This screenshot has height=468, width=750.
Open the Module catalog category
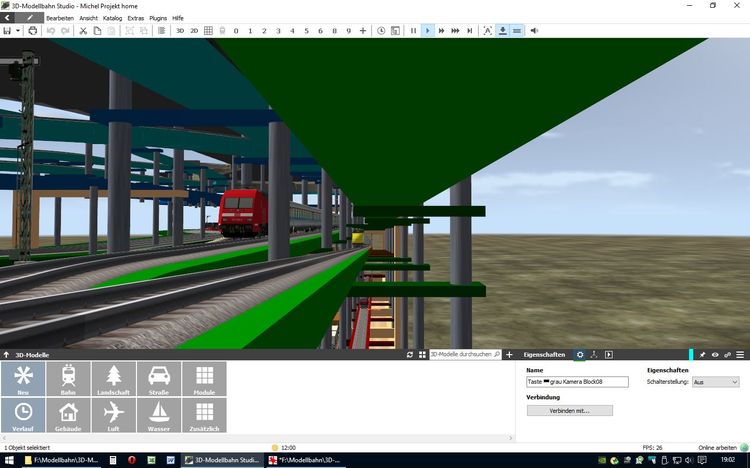[204, 379]
